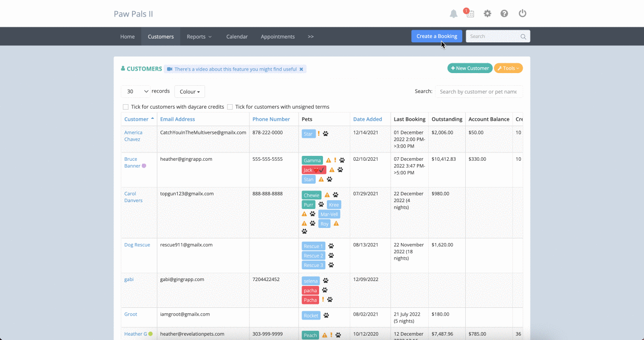644x340 pixels.
Task: Go to the Home tab
Action: click(x=128, y=37)
